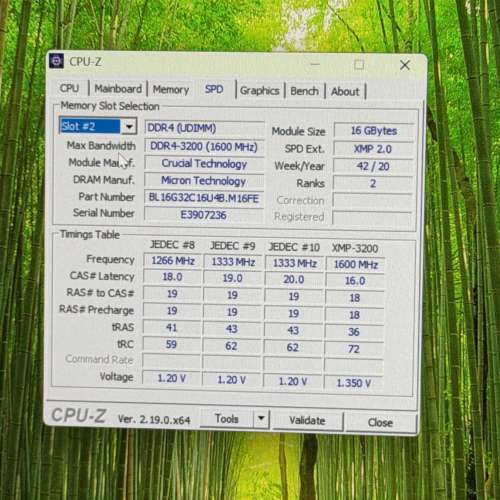
Task: Click the Tools button
Action: [x=227, y=419]
